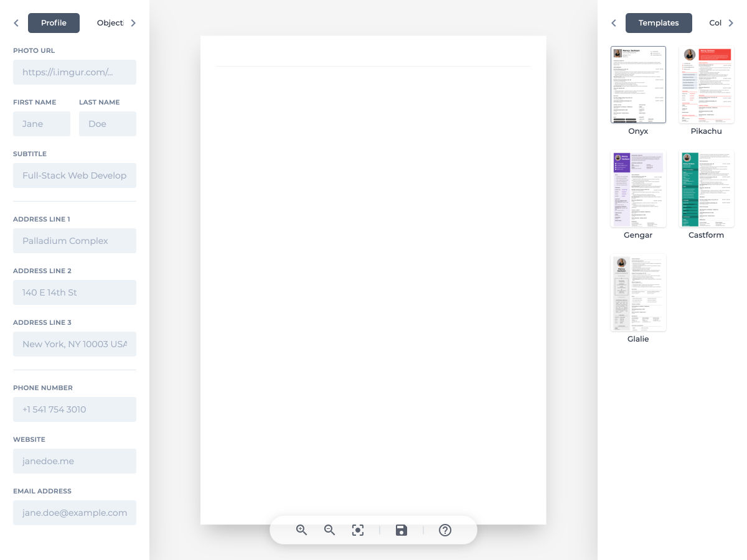Viewport: 747px width, 560px height.
Task: Click the save floppy disk icon
Action: [402, 530]
